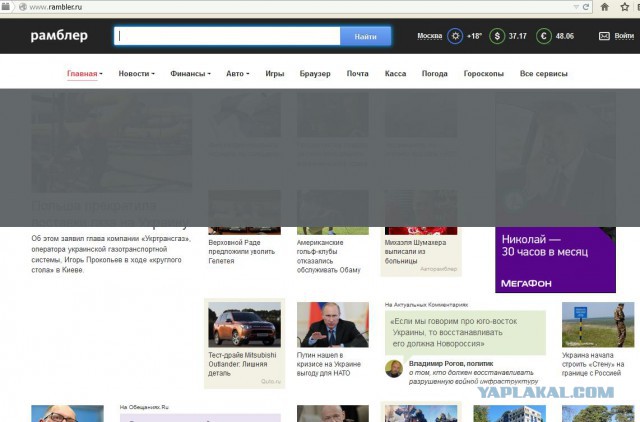
Task: Click the browser home icon
Action: pos(605,7)
